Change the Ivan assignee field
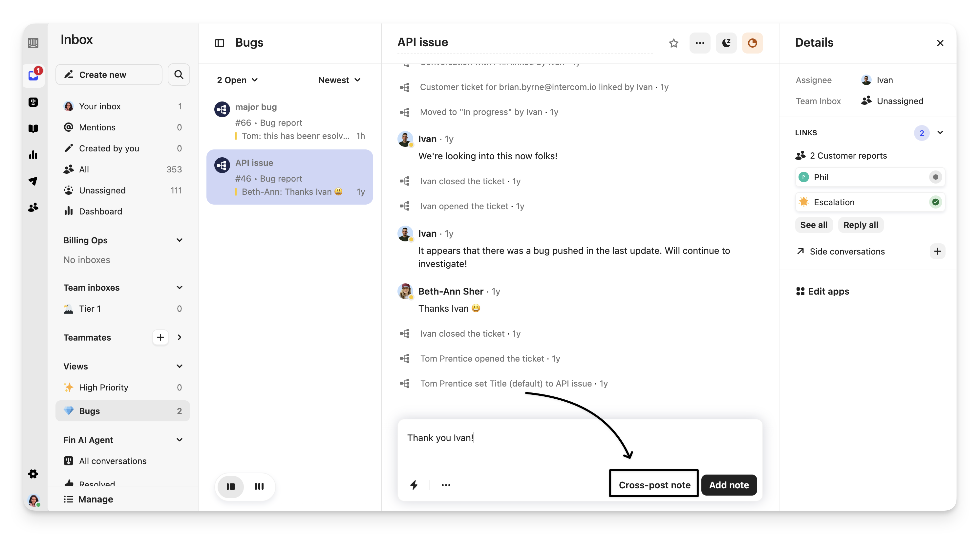The width and height of the screenshot is (980, 534). pyautogui.click(x=877, y=80)
